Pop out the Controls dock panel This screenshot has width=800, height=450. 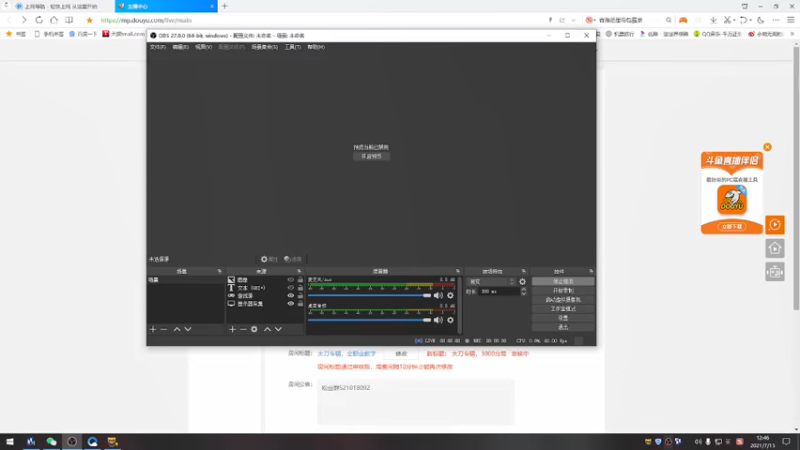pos(591,271)
